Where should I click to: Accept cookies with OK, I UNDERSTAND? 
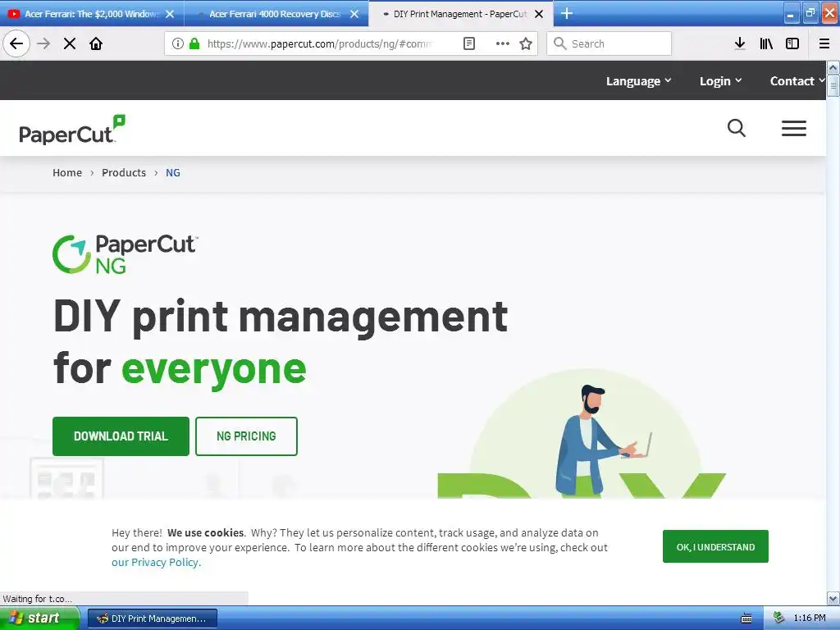[x=715, y=546]
